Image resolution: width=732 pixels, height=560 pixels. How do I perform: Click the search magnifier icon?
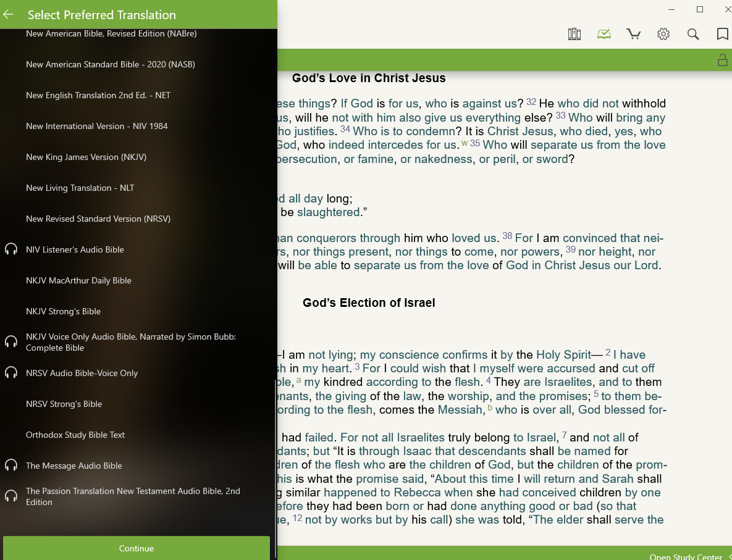(693, 34)
